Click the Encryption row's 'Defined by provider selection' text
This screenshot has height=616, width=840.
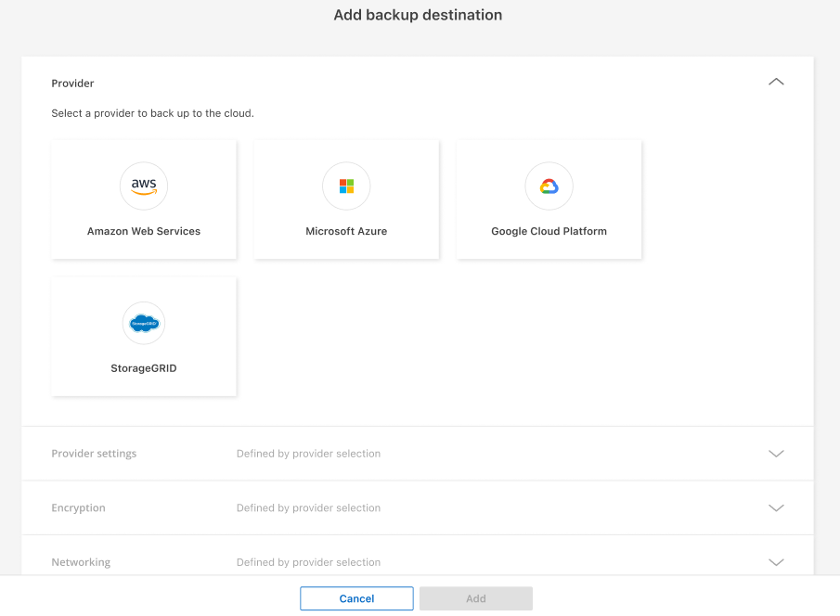308,507
